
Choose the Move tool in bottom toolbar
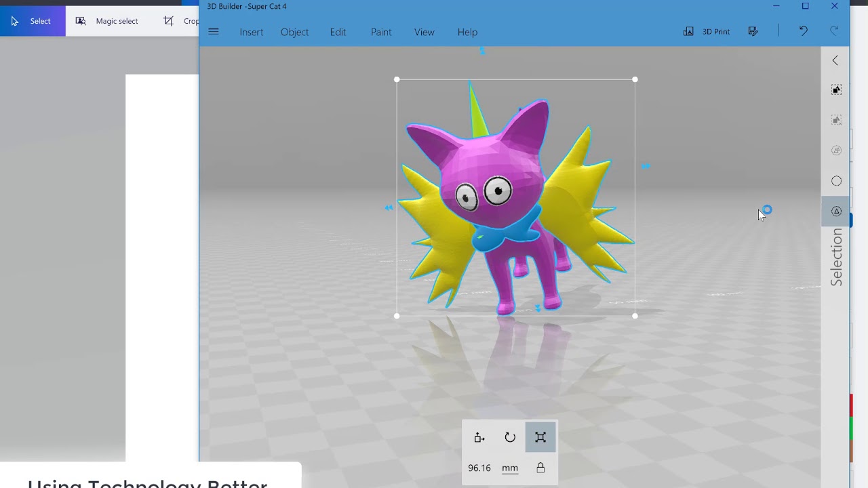(479, 437)
